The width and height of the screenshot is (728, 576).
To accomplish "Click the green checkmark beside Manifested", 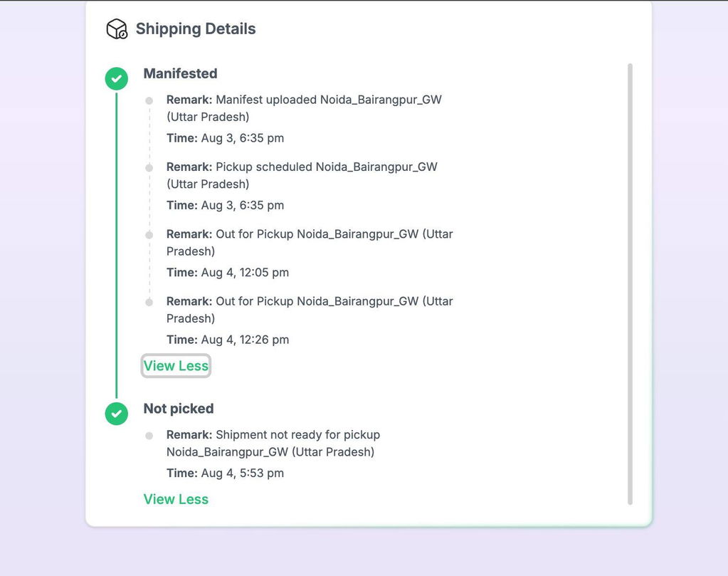I will pyautogui.click(x=117, y=78).
